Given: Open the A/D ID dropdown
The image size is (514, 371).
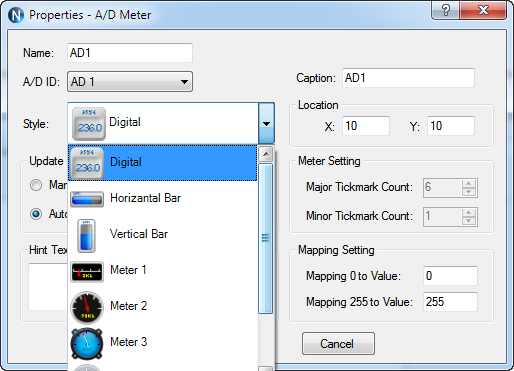Looking at the screenshot, I should 130,81.
